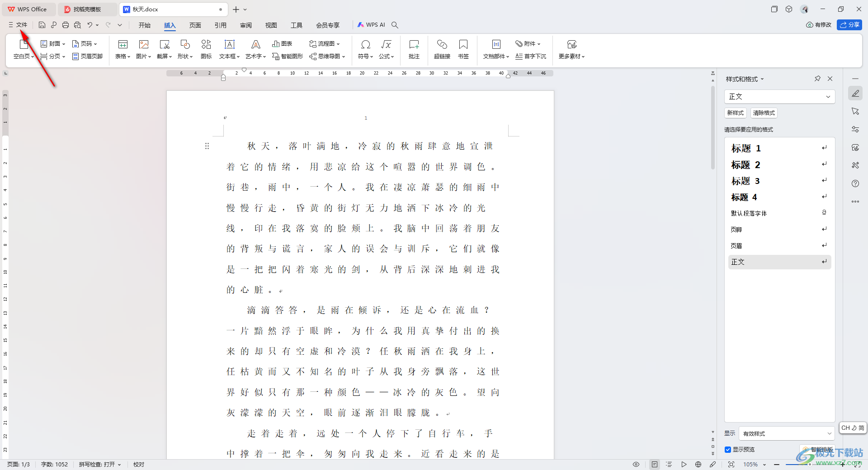
Task: Pin the 样式和格式 panel
Action: [x=817, y=79]
